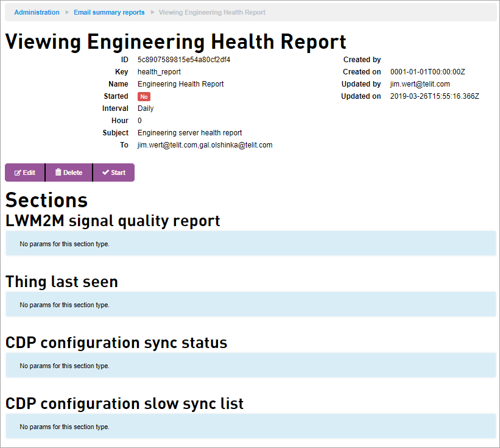Click the Created by label

(x=362, y=60)
